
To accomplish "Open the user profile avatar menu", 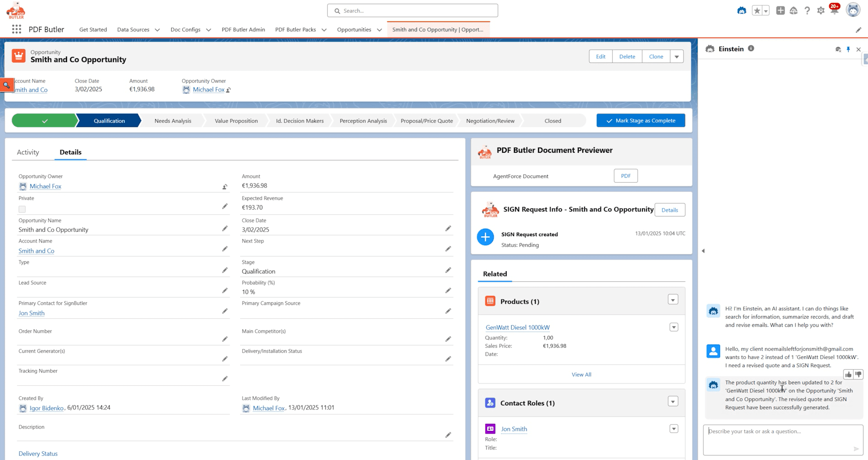I will (853, 10).
